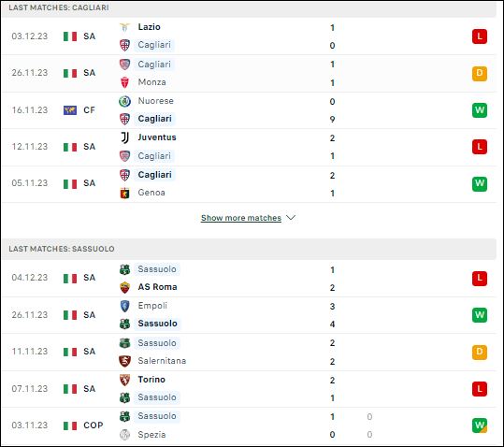Click the Lazio team crest icon
The image size is (504, 447).
click(x=124, y=27)
